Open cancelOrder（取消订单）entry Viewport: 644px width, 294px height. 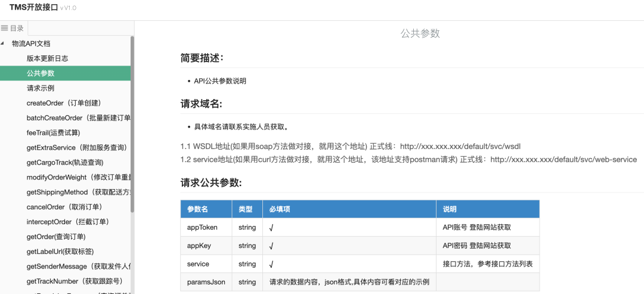coord(64,207)
